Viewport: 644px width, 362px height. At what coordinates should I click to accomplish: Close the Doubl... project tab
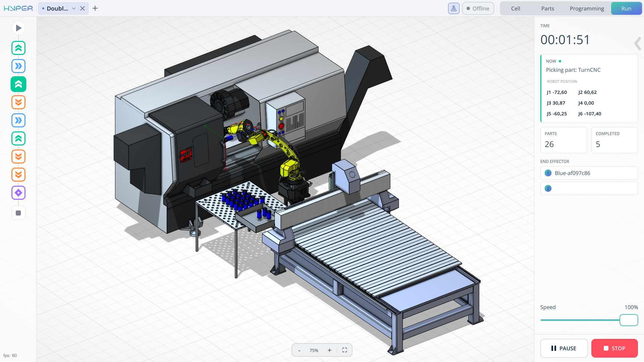[x=83, y=8]
